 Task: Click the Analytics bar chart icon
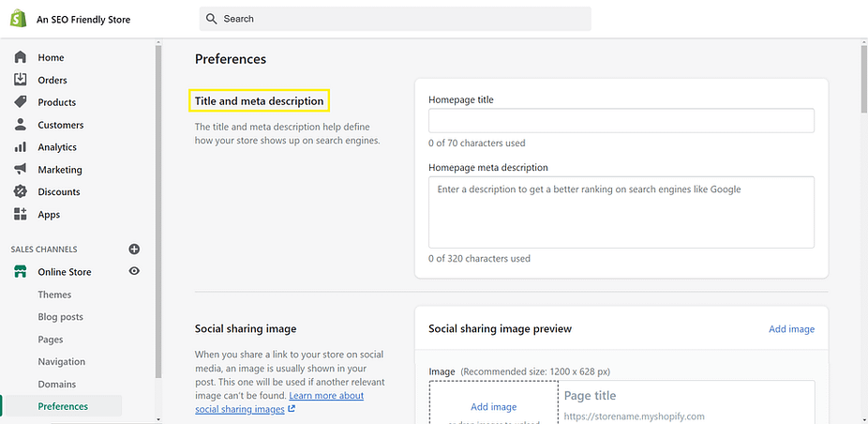point(20,147)
